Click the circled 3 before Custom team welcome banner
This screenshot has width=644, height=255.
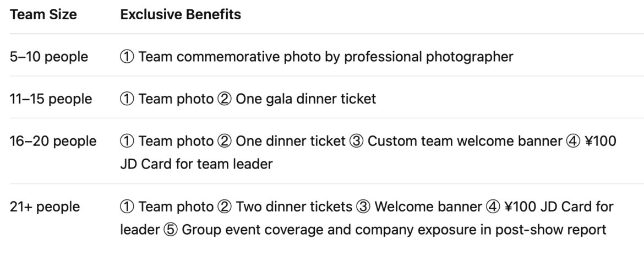356,142
